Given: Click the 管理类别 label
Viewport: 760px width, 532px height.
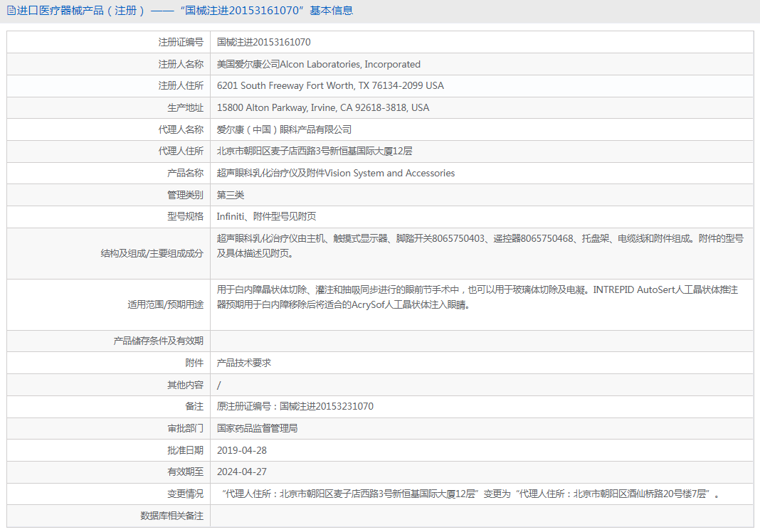Looking at the screenshot, I should click(x=185, y=195).
